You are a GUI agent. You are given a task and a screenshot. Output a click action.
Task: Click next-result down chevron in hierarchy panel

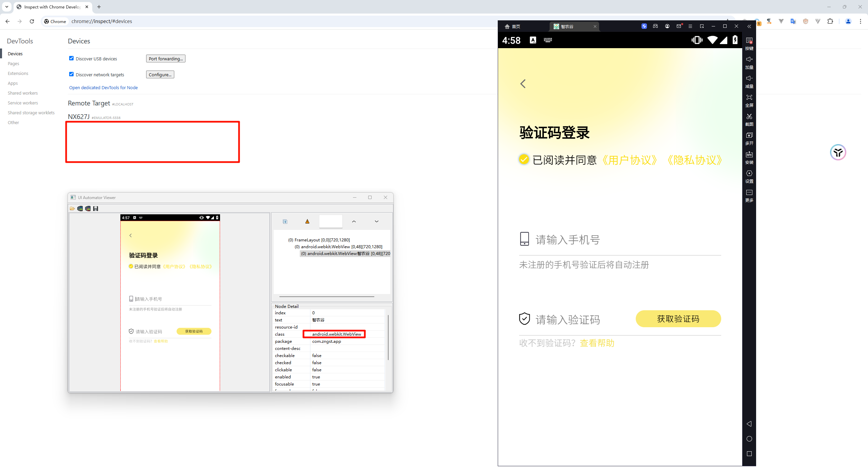pos(376,222)
